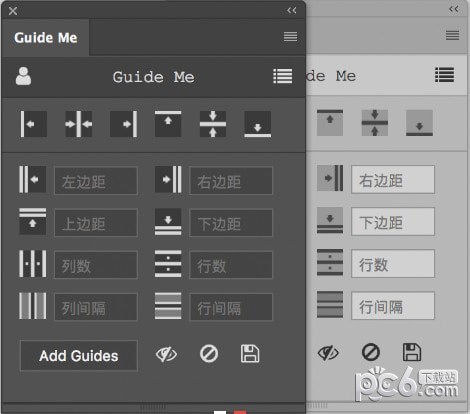Clear guides icon in dark panel
Viewport: 470px width, 414px height.
[209, 354]
